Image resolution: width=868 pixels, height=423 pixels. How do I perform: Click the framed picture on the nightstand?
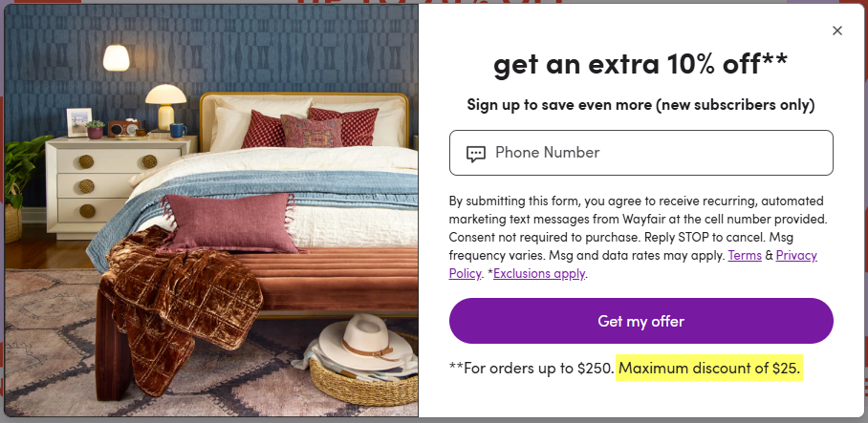tap(78, 122)
